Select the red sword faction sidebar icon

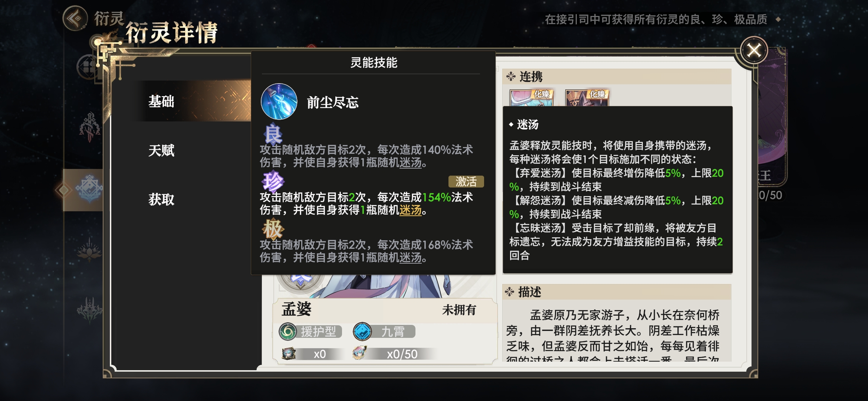[x=89, y=127]
